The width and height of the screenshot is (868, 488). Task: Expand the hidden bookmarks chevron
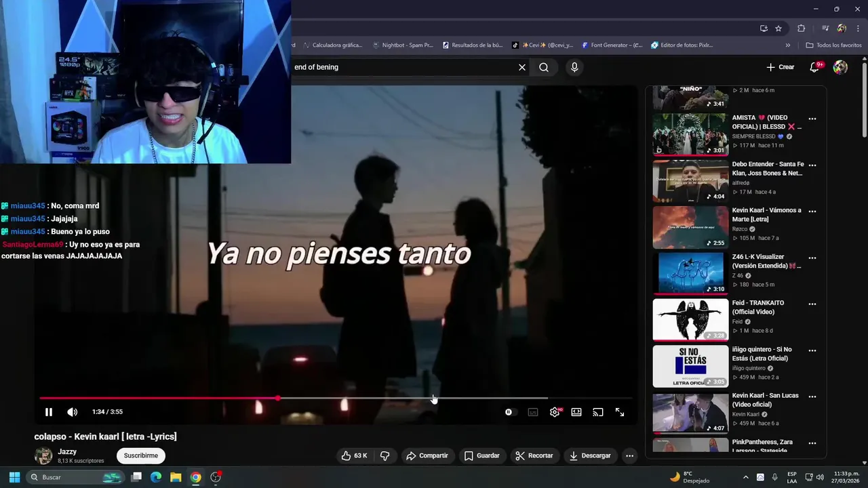[x=788, y=45]
